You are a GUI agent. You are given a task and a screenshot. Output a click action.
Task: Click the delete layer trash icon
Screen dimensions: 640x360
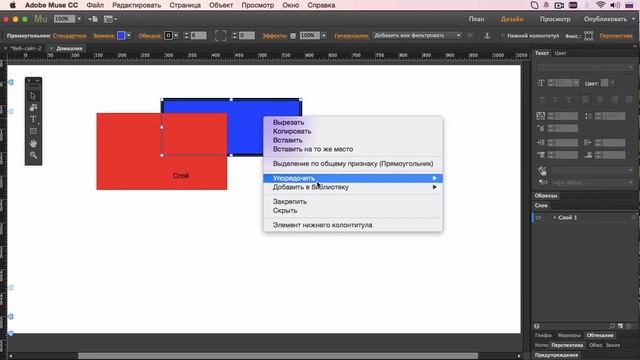[629, 326]
